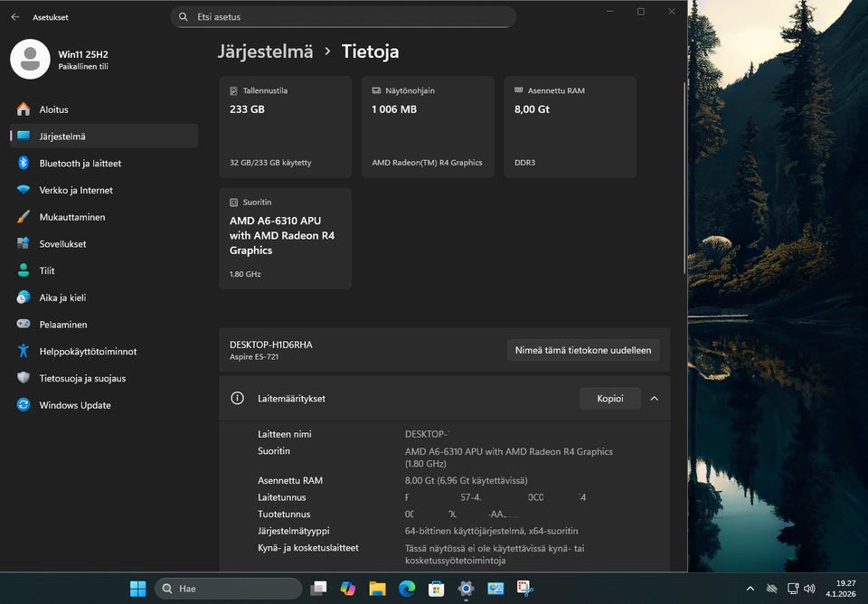
Task: Open Aika ja kieli settings
Action: [x=62, y=297]
